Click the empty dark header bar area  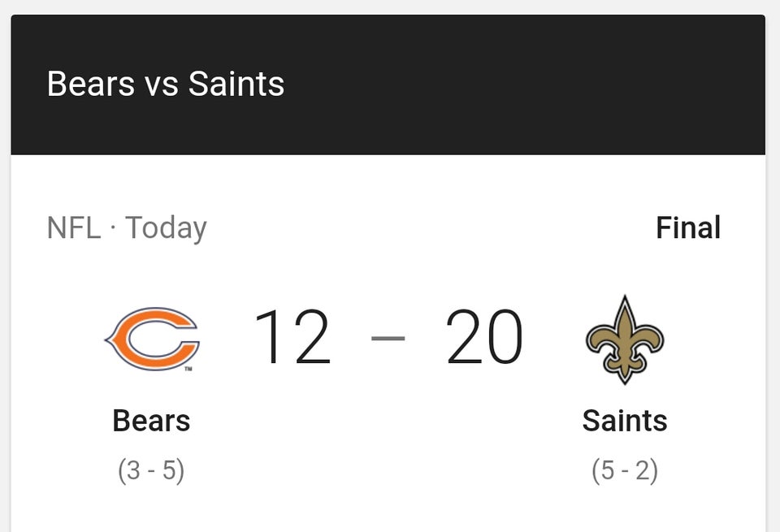522,84
